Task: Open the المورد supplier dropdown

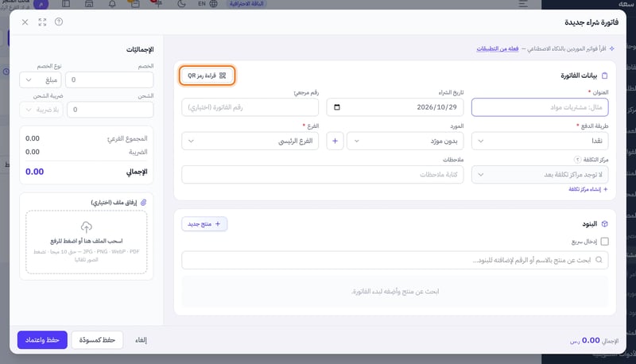Action: point(405,141)
